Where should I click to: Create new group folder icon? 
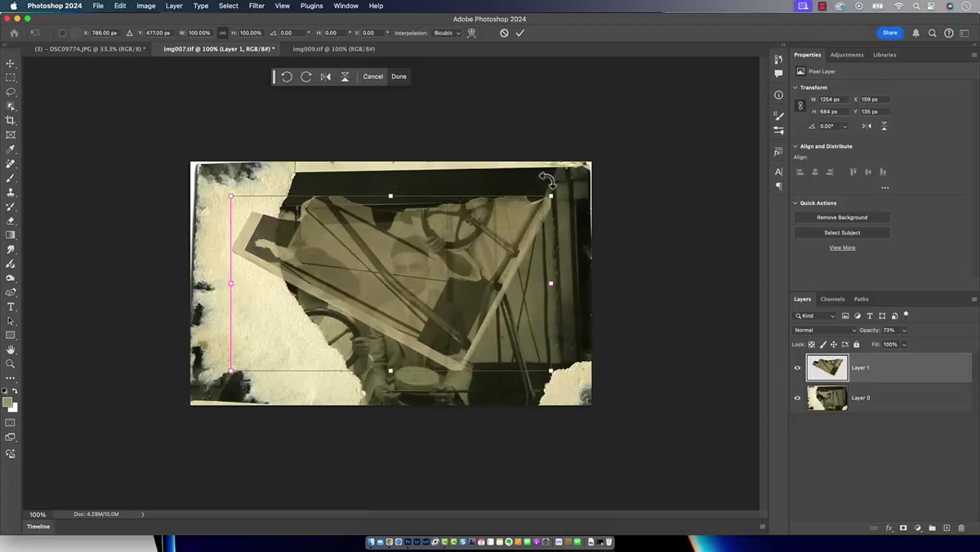coord(932,528)
